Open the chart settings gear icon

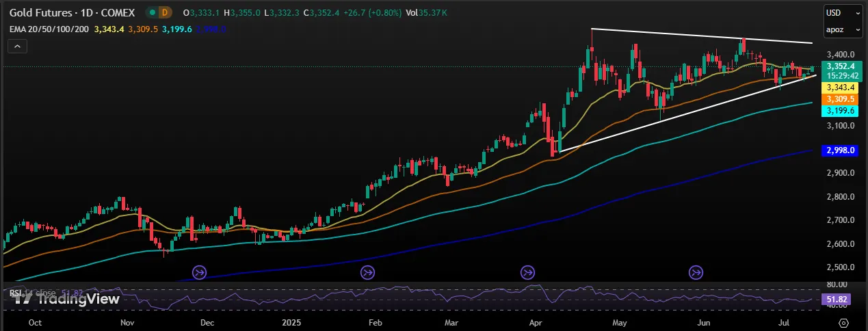pos(843,322)
